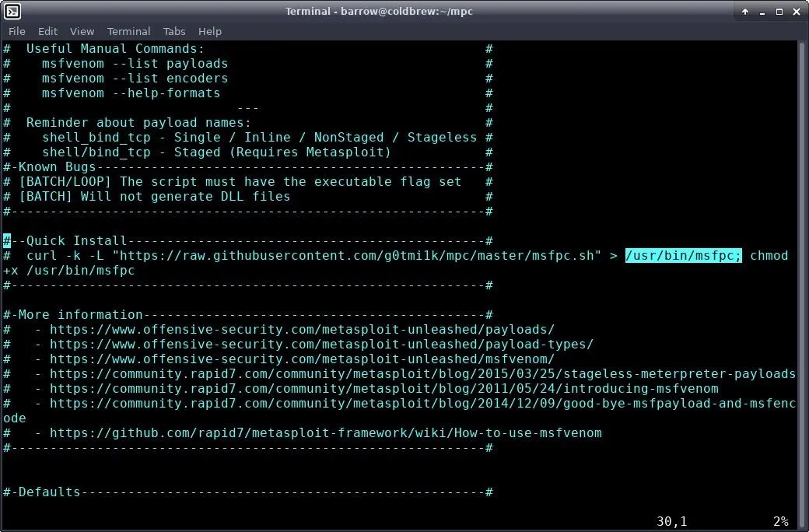Click 'Reminder about payload names:' line

(x=138, y=122)
